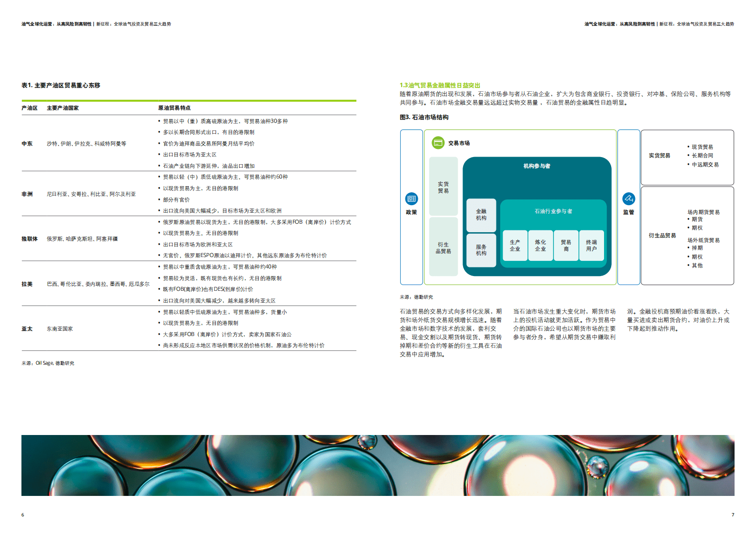This screenshot has height=534, width=756.
Task: Click the 主要产油国家 column header
Action: click(63, 108)
